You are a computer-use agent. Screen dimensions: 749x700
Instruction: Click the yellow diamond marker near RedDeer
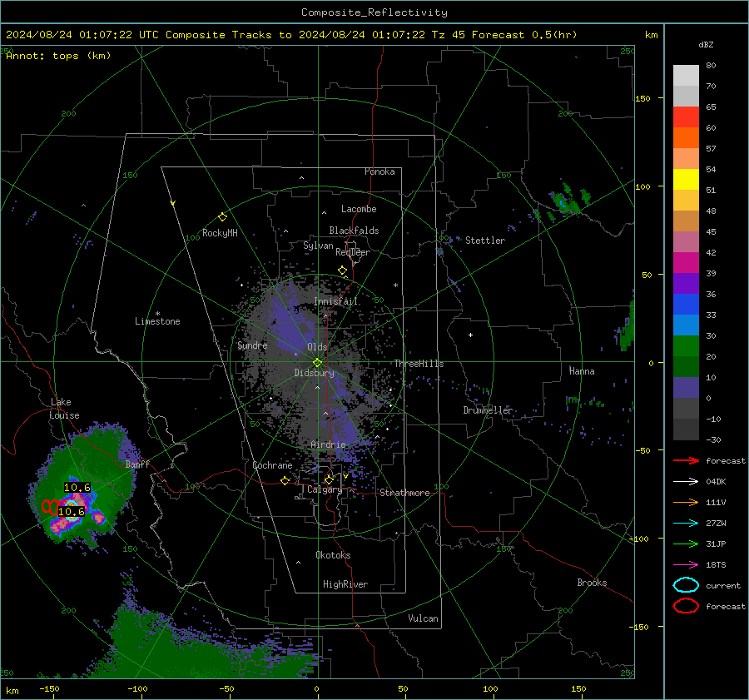click(343, 271)
